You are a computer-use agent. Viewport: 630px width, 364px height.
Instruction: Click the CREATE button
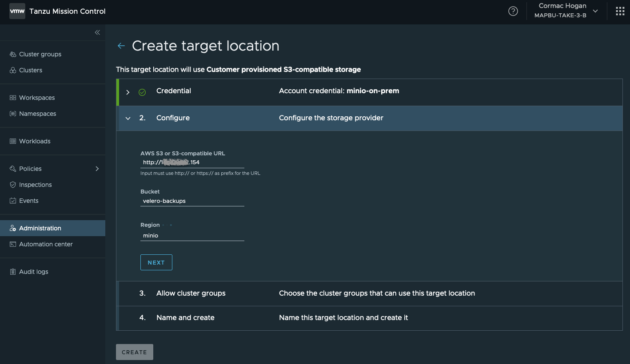click(135, 352)
